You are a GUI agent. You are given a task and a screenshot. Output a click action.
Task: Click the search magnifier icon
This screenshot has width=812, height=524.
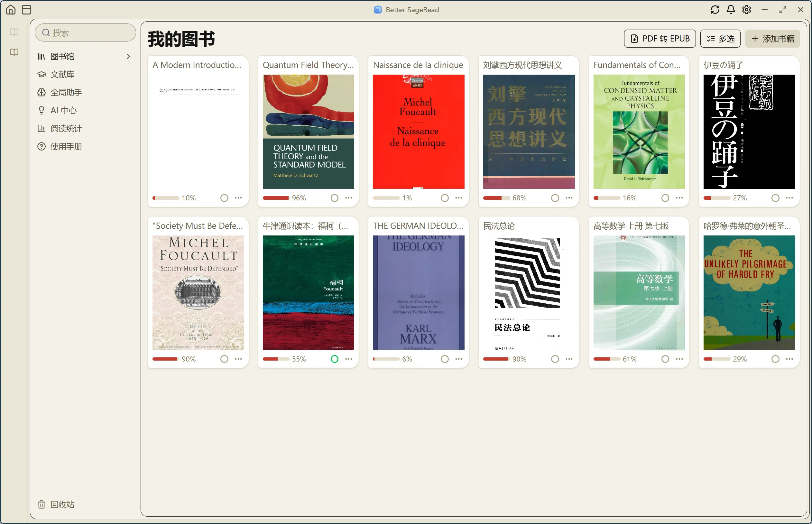(46, 33)
